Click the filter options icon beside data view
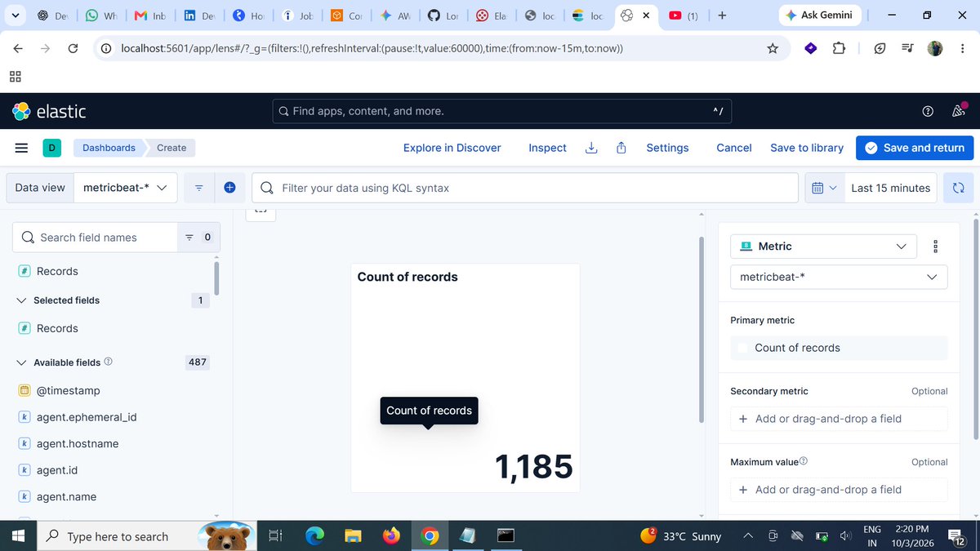Viewport: 980px width, 551px height. click(198, 188)
